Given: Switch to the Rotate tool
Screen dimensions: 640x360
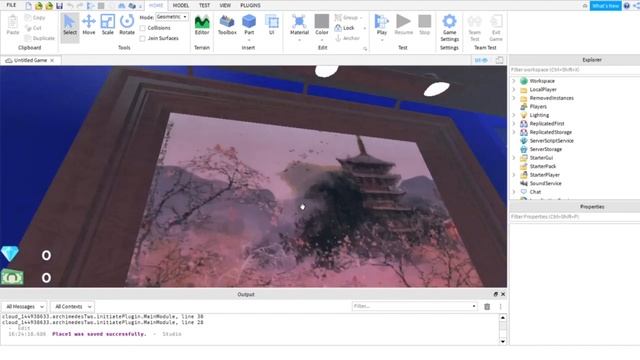Looking at the screenshot, I should coord(127,25).
